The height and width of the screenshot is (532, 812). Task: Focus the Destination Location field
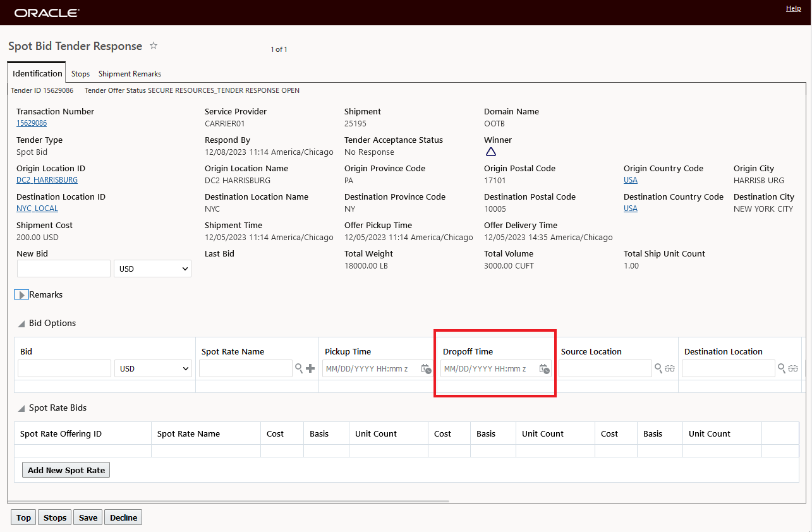click(x=729, y=368)
